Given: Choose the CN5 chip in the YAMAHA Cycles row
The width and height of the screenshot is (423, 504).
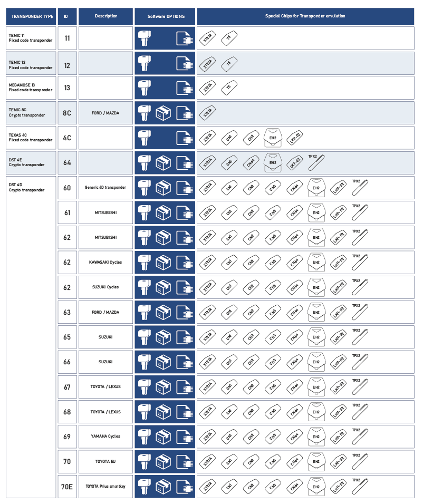Looking at the screenshot, I should pos(272,437).
